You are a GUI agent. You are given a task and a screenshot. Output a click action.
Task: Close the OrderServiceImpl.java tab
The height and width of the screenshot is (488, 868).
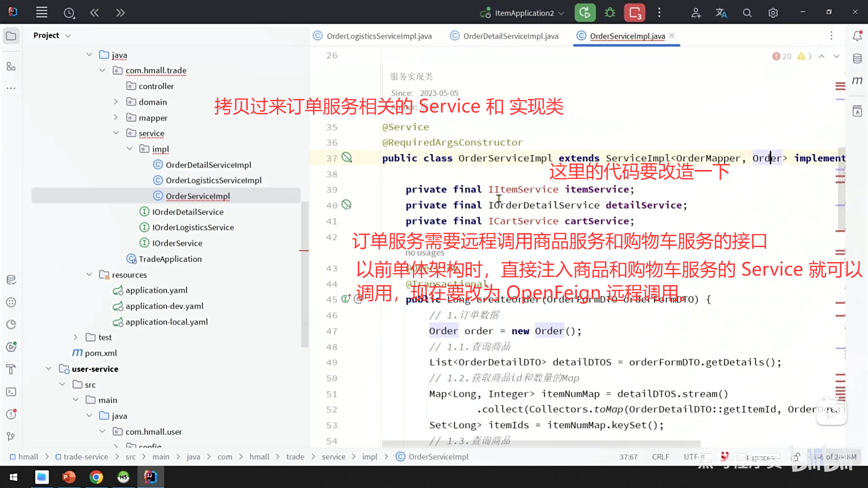point(672,36)
